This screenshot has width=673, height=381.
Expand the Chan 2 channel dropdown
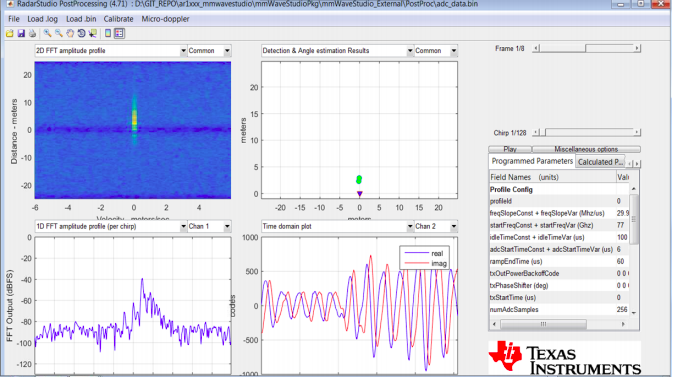tap(436, 227)
